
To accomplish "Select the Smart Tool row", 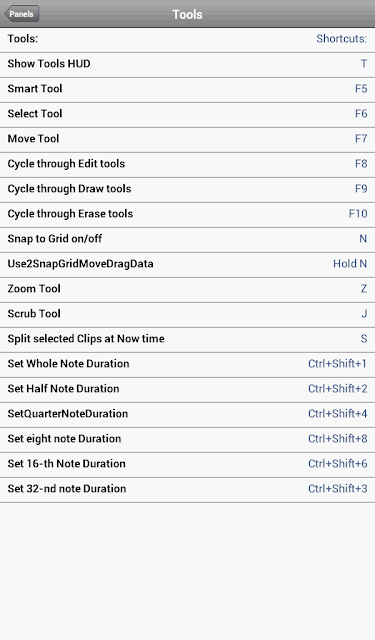I will (187, 90).
